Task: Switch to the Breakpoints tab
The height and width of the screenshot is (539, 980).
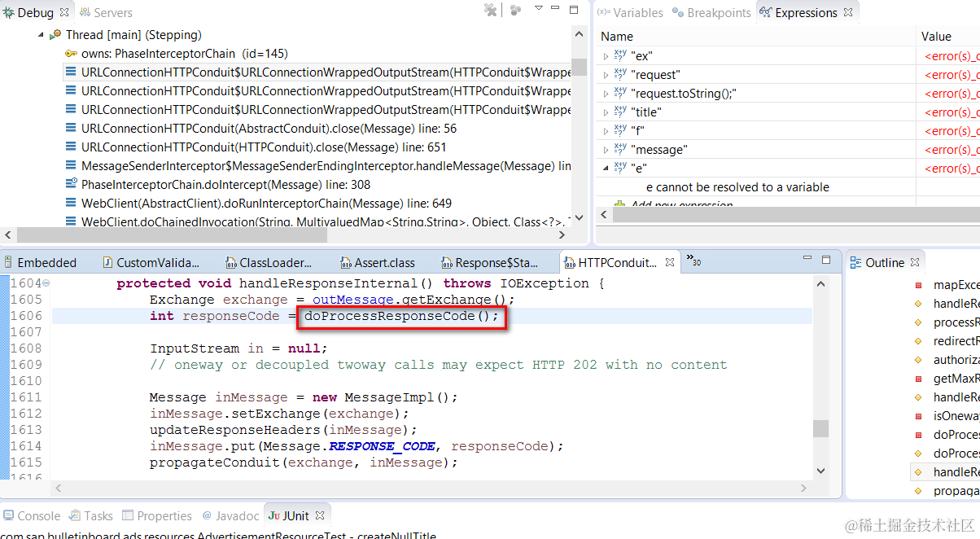Action: coord(711,13)
